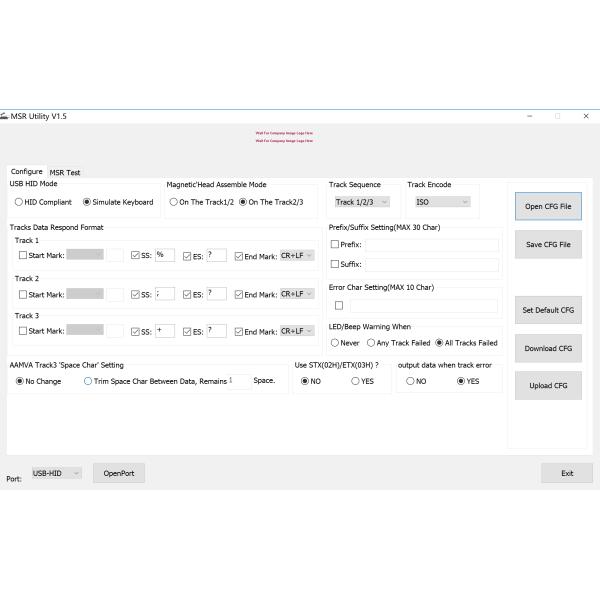Uncheck Track 3 End Mark checkbox
The width and height of the screenshot is (600, 600).
pos(238,332)
